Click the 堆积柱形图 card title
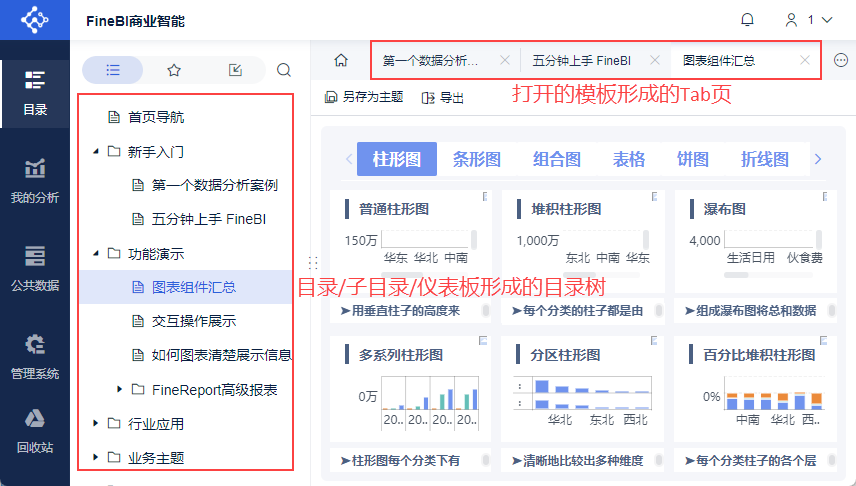The image size is (856, 486). [566, 209]
